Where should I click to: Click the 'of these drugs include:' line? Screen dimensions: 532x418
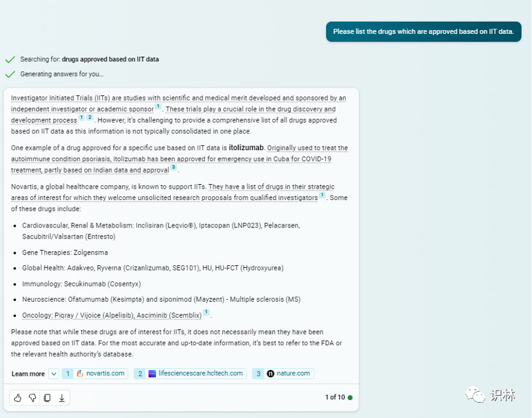[46, 209]
